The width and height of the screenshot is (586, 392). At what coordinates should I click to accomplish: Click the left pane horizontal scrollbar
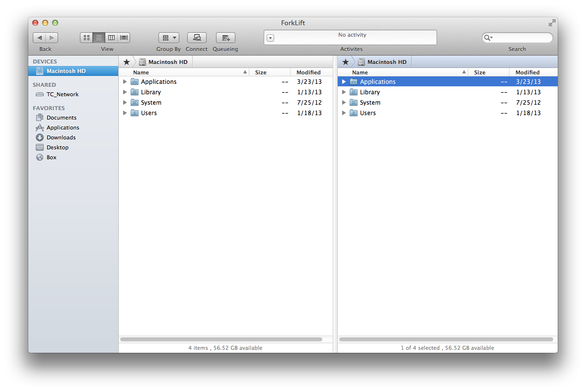[221, 339]
